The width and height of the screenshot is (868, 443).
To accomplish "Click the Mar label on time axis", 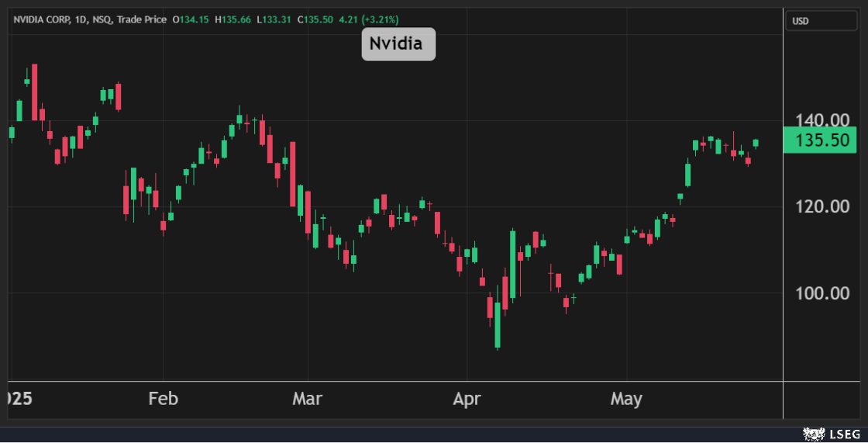I will pos(307,399).
